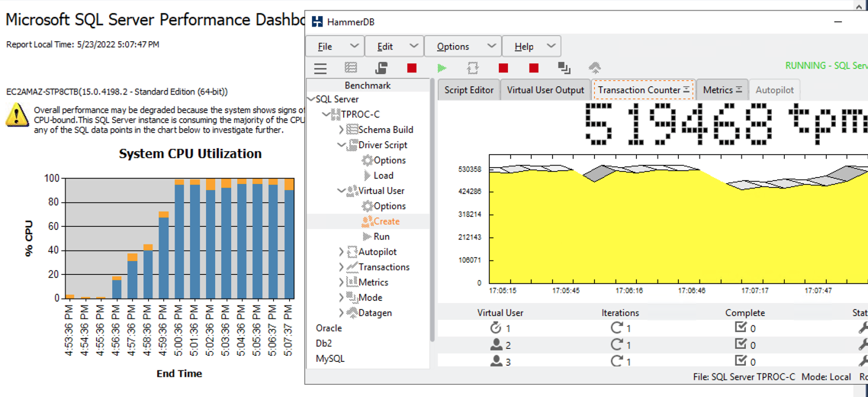The width and height of the screenshot is (868, 397).
Task: Expand the Autopilot tree node
Action: pos(342,252)
